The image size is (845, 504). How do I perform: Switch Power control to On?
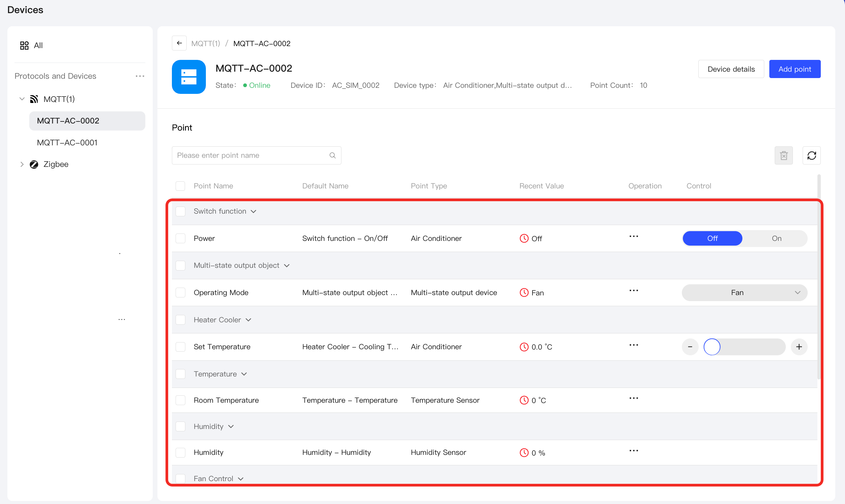click(x=776, y=239)
